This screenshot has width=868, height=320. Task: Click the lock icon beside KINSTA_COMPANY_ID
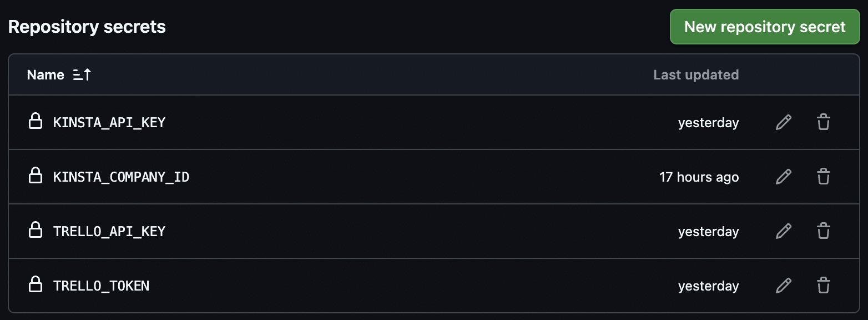click(36, 176)
